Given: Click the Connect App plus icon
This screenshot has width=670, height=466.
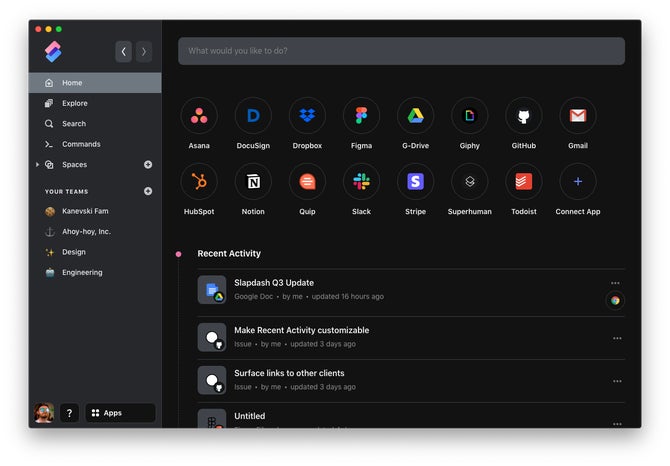Looking at the screenshot, I should 578,182.
